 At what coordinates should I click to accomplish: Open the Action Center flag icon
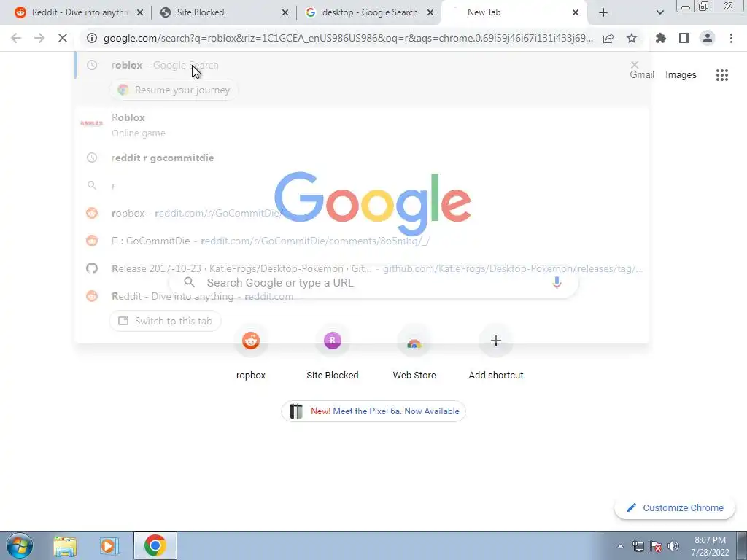pyautogui.click(x=656, y=546)
